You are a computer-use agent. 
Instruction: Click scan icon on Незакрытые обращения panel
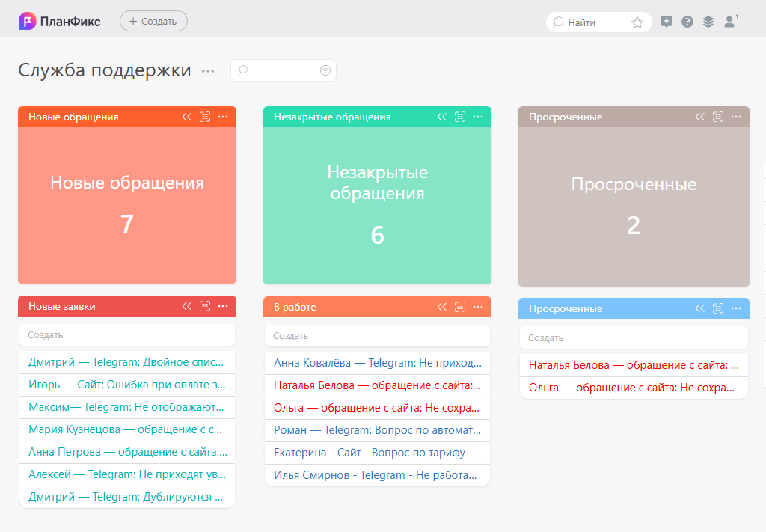click(460, 117)
